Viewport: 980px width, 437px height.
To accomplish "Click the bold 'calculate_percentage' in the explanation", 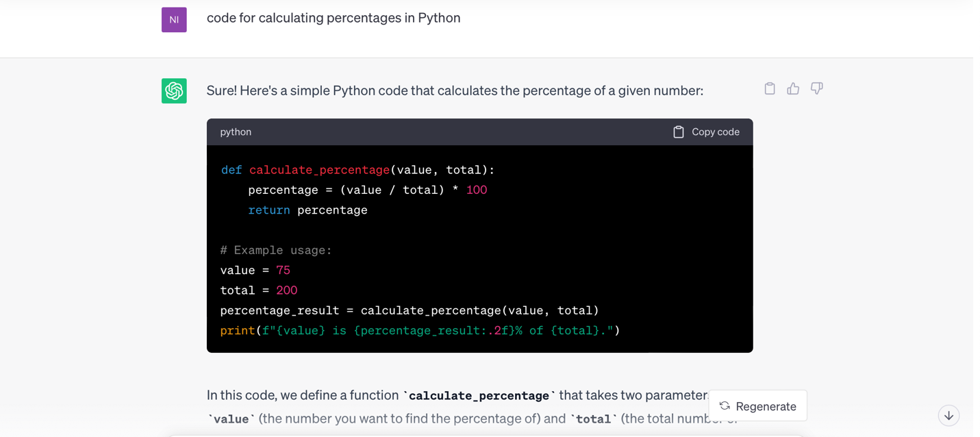I will pyautogui.click(x=479, y=396).
